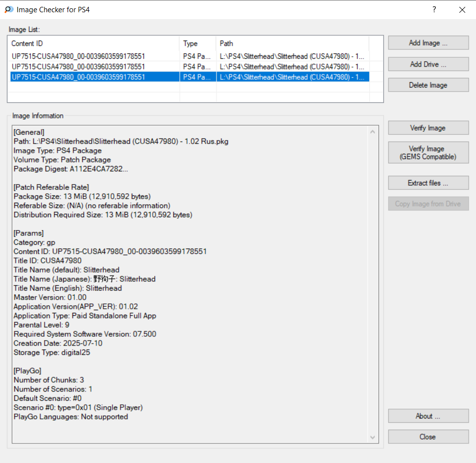
Task: Click the 'Package Size: 13 MiB' line
Action: pyautogui.click(x=82, y=196)
